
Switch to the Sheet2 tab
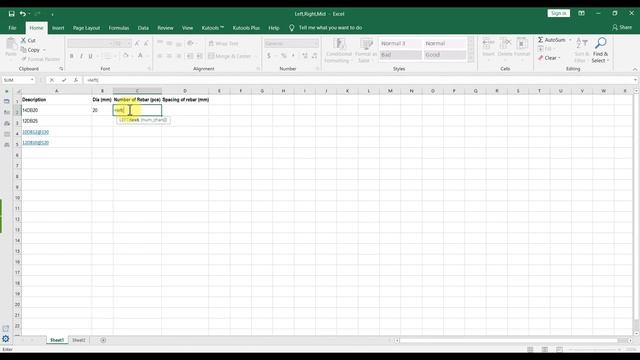click(79, 340)
